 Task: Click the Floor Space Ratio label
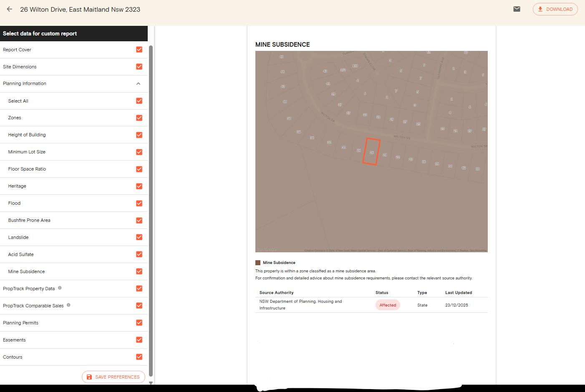pyautogui.click(x=27, y=169)
